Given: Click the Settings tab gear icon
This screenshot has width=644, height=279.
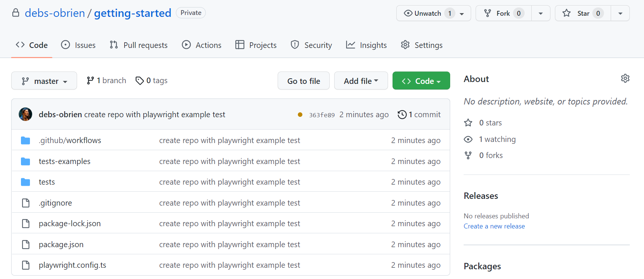Looking at the screenshot, I should pos(405,45).
